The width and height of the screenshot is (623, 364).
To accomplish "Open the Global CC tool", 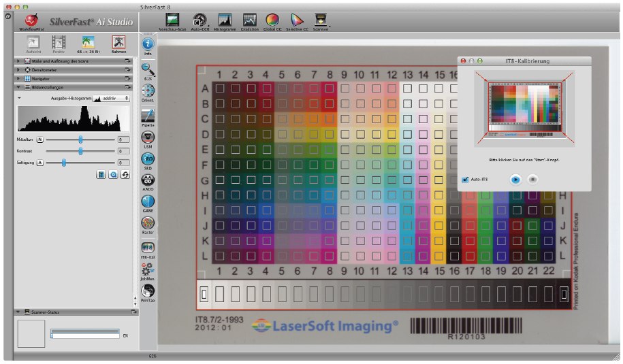I will tap(272, 20).
